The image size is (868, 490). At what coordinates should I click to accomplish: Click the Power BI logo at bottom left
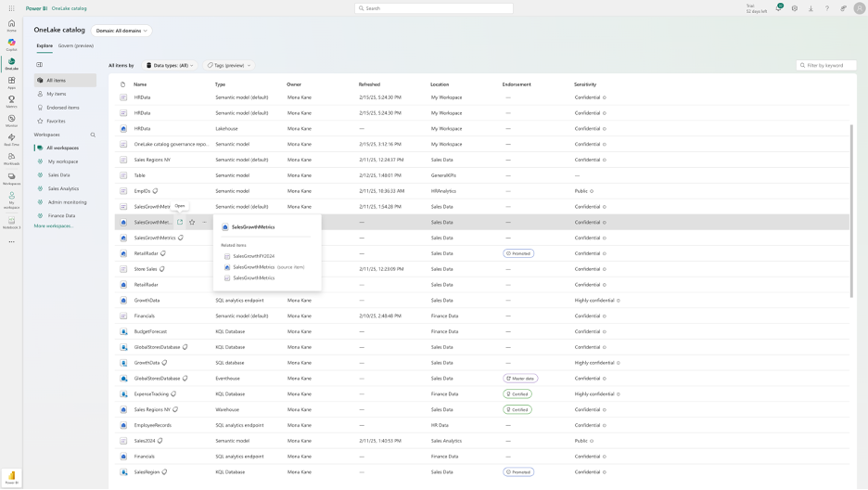11,478
